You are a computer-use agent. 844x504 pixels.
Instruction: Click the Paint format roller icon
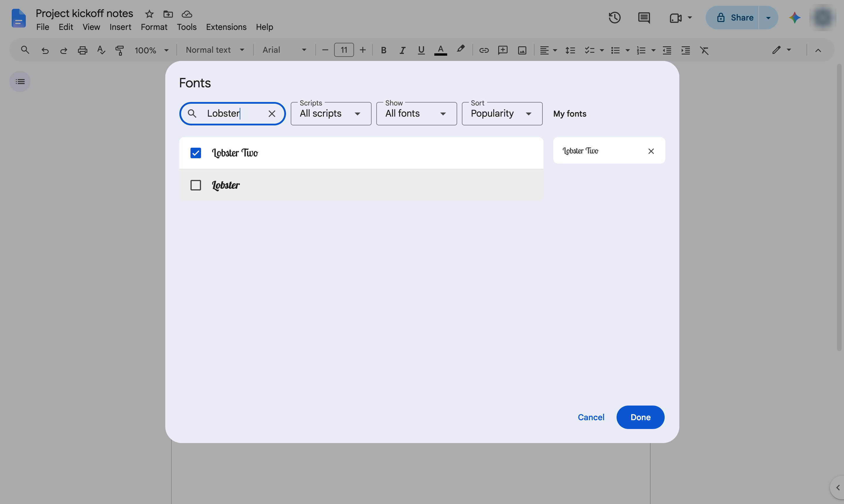point(120,50)
